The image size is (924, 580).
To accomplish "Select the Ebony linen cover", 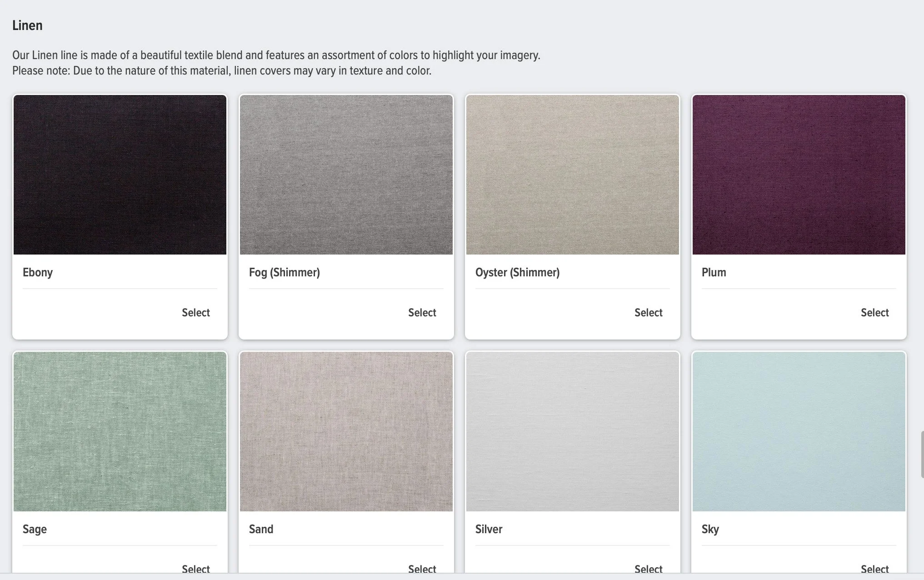I will point(195,312).
